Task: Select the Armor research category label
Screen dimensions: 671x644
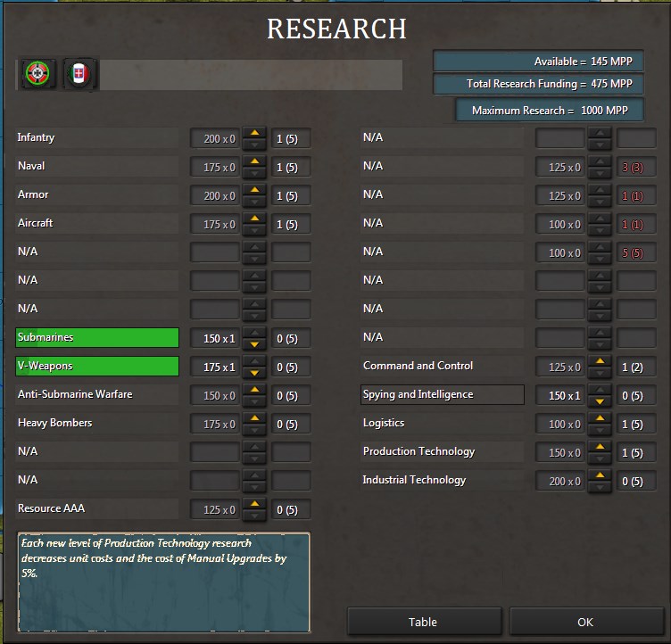Action: [x=96, y=194]
